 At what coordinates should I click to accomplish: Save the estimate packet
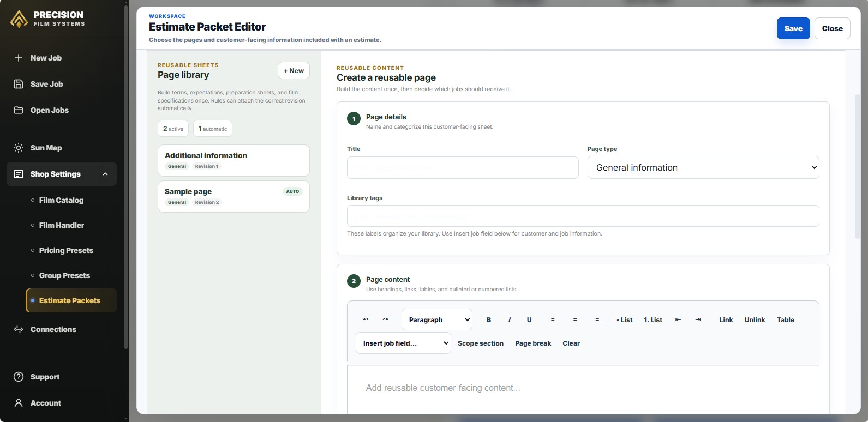pyautogui.click(x=793, y=28)
